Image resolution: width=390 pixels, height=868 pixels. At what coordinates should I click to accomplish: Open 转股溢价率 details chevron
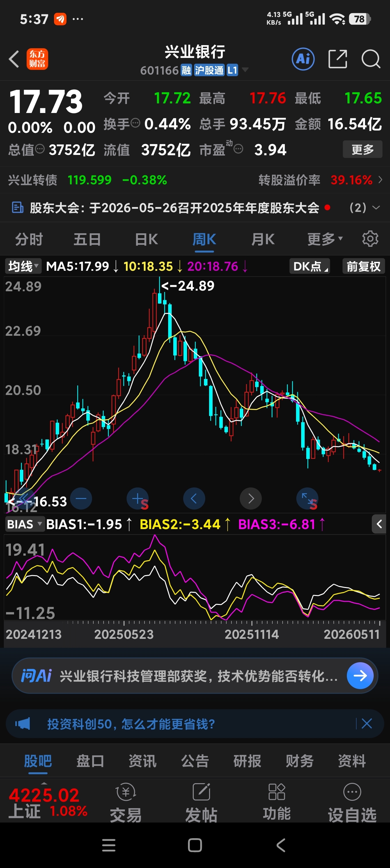pos(380,180)
